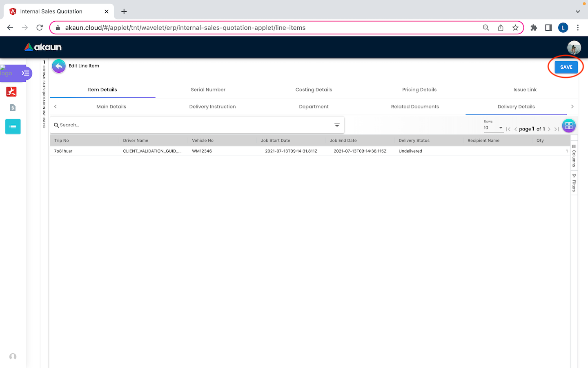Click the bottom sidebar user icon
Viewport: 588px width, 368px height.
pyautogui.click(x=13, y=357)
